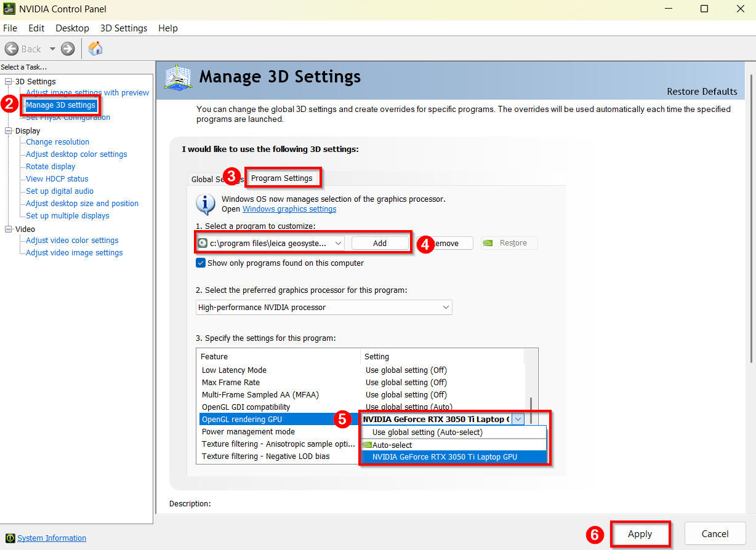This screenshot has height=550, width=756.
Task: Collapse the Display tree node
Action: 8,130
